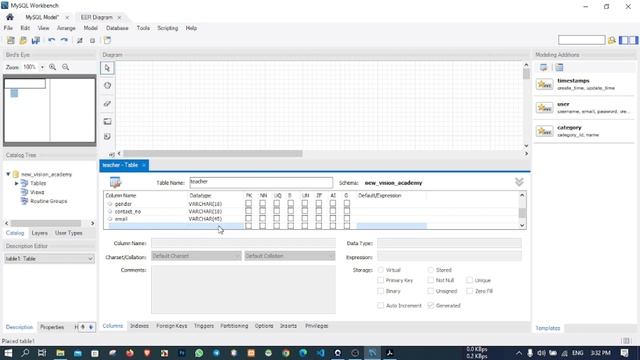Toggle the Primary Key checkbox in storage options
This screenshot has height=360, width=640.
380,280
